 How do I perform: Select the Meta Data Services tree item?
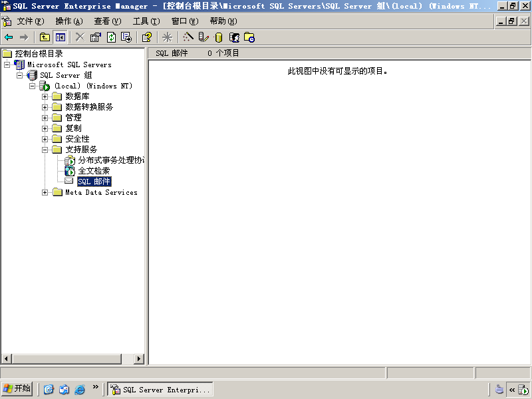102,192
